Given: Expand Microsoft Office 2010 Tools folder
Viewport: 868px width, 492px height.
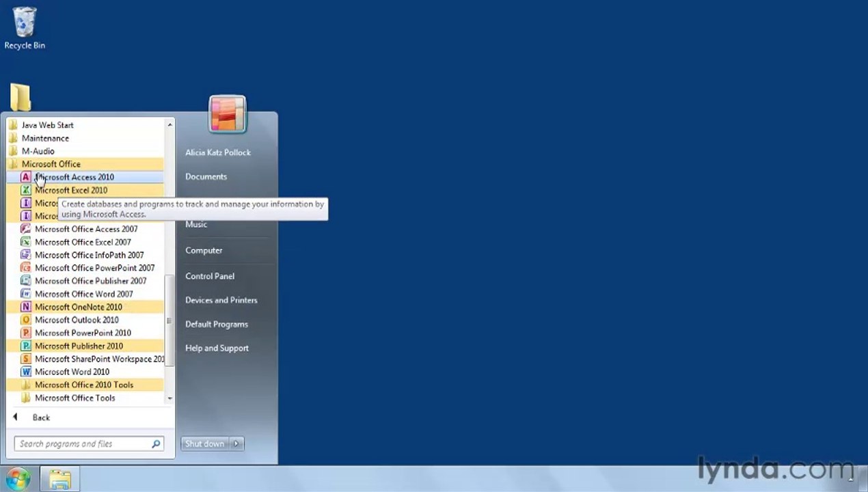Looking at the screenshot, I should click(85, 385).
